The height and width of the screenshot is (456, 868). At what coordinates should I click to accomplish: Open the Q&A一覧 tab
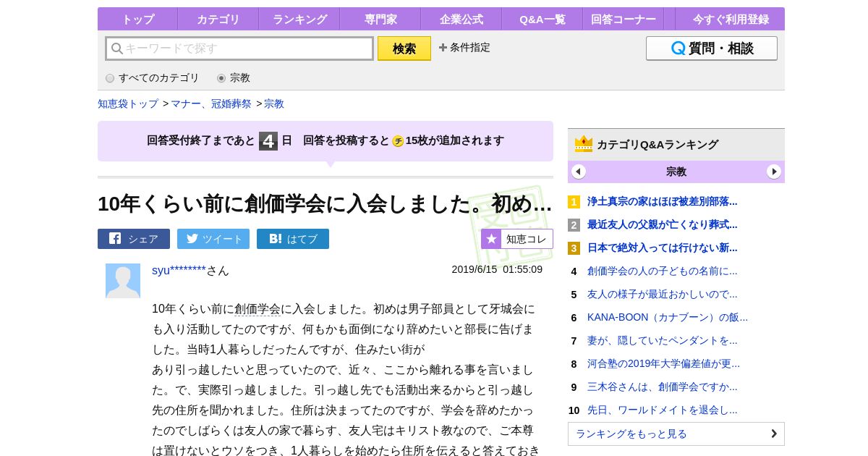tap(542, 19)
